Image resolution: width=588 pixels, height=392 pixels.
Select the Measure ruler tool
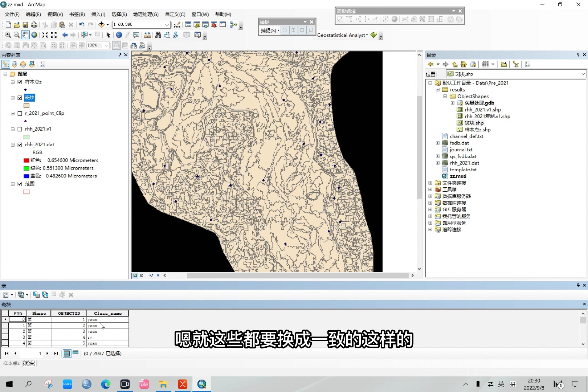[x=147, y=35]
